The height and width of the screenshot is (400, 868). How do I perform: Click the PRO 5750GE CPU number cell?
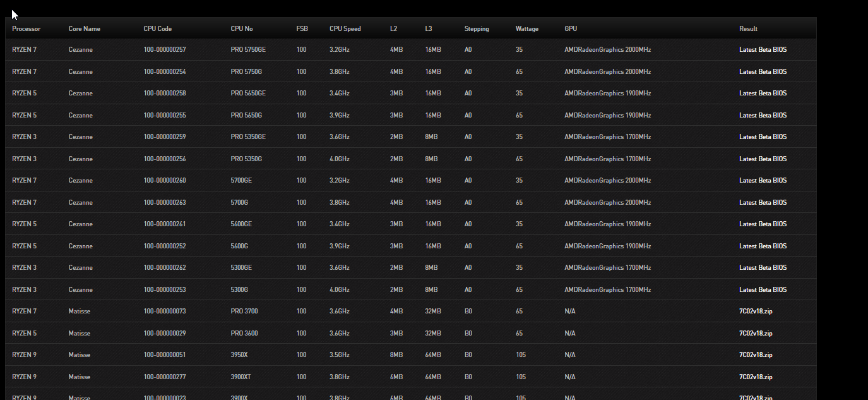point(248,50)
